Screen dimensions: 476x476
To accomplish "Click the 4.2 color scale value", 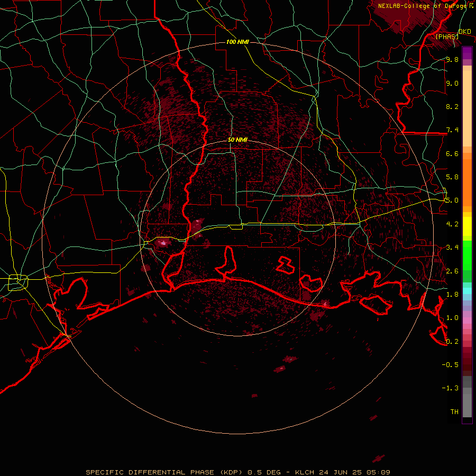I will click(452, 224).
